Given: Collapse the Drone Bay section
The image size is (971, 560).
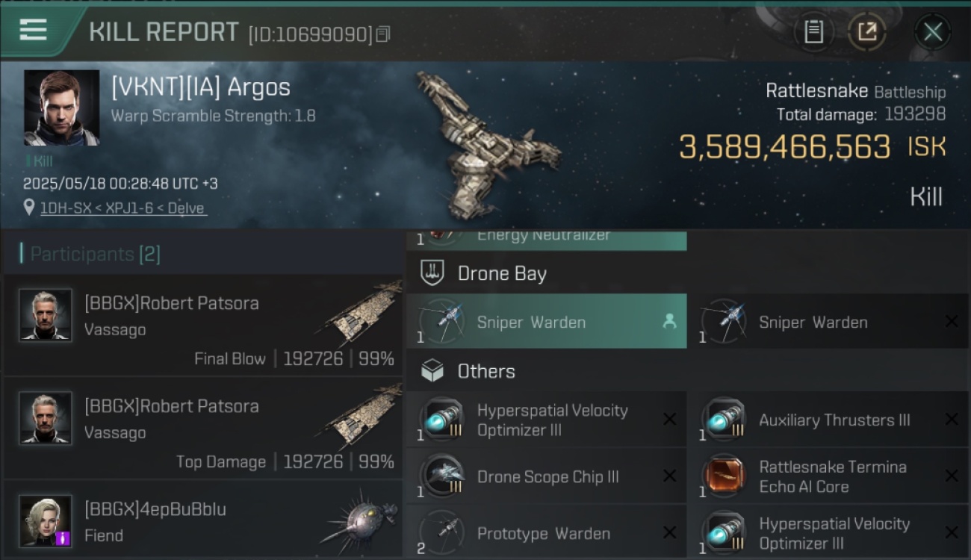Looking at the screenshot, I should point(687,273).
